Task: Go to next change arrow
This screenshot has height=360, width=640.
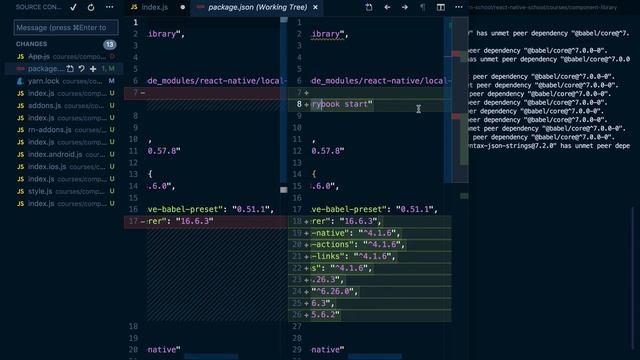Action: coord(404,7)
